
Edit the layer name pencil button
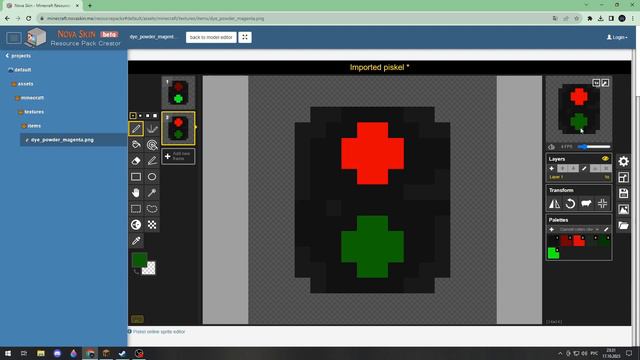tap(584, 169)
